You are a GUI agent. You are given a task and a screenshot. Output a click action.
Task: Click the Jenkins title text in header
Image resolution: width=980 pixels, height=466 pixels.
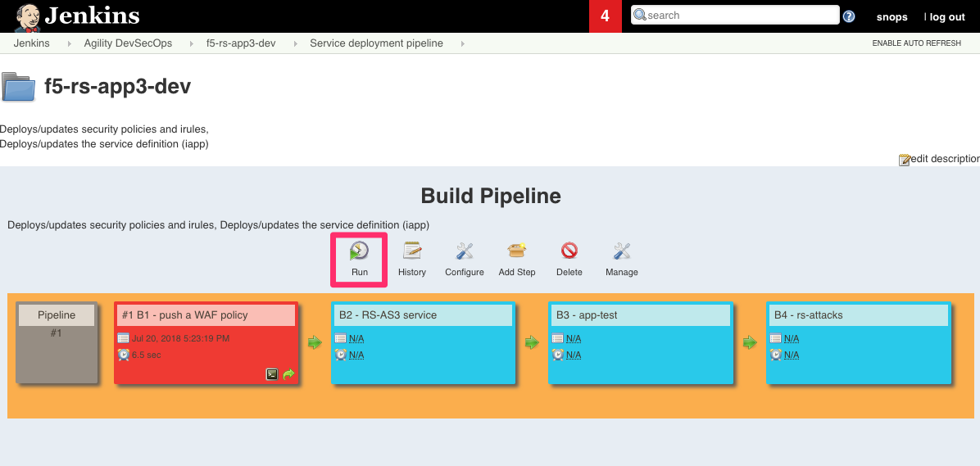point(93,16)
